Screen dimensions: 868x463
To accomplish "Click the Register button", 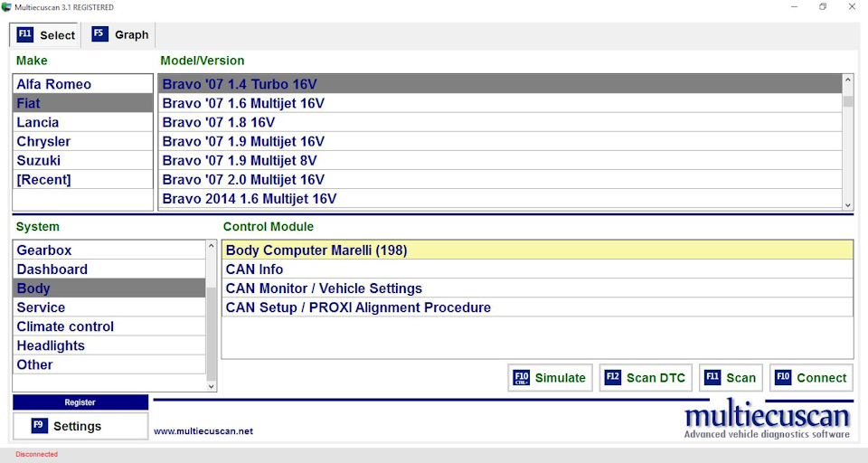I will click(x=80, y=402).
